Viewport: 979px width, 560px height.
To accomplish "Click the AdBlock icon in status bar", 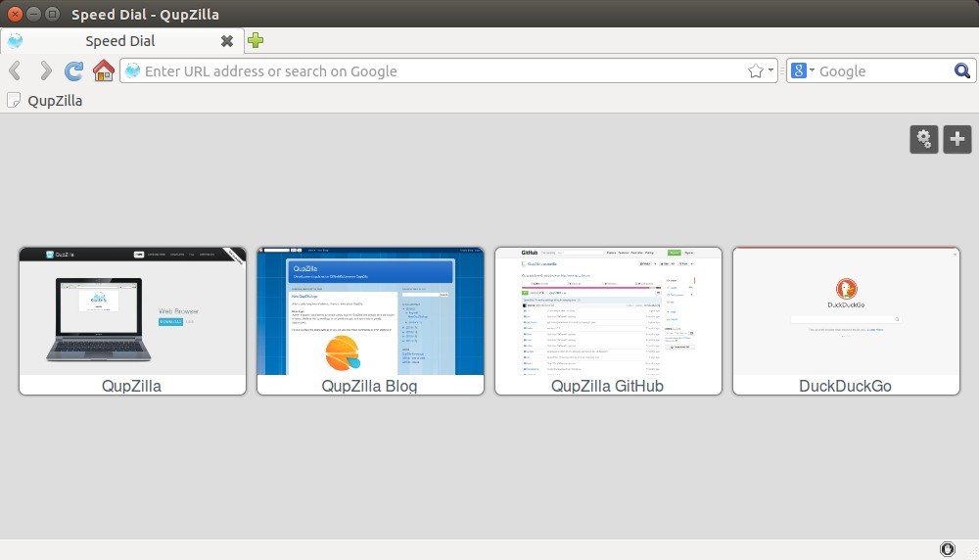I will coord(947,549).
